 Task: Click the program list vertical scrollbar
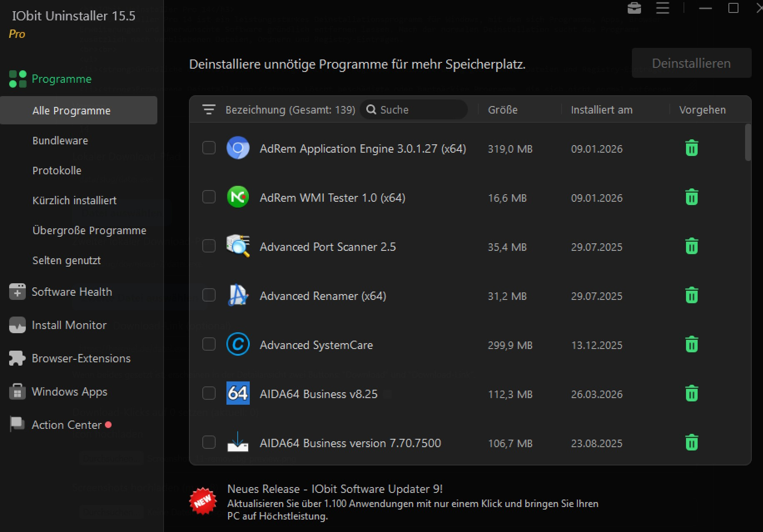click(x=748, y=142)
